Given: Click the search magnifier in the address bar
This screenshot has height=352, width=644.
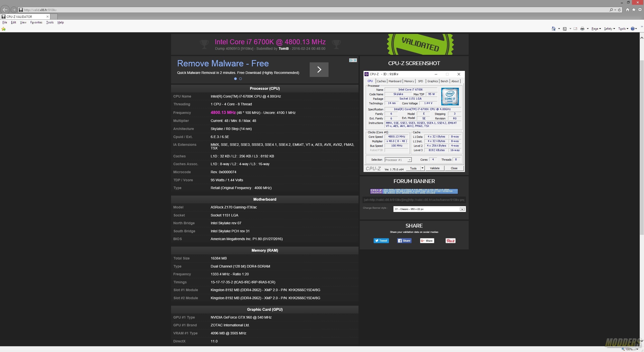Looking at the screenshot, I should [x=611, y=10].
